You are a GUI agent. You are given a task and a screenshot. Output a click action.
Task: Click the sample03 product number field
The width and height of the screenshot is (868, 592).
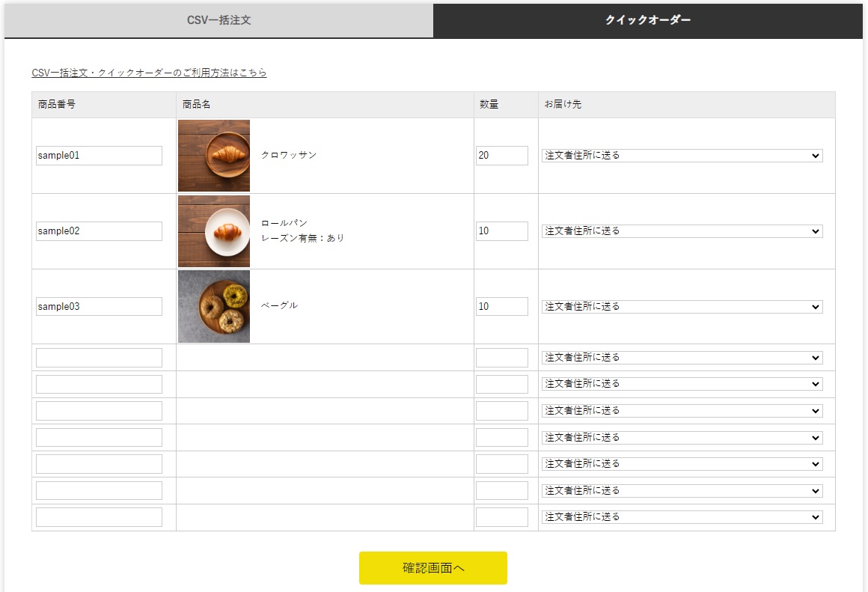pos(99,307)
